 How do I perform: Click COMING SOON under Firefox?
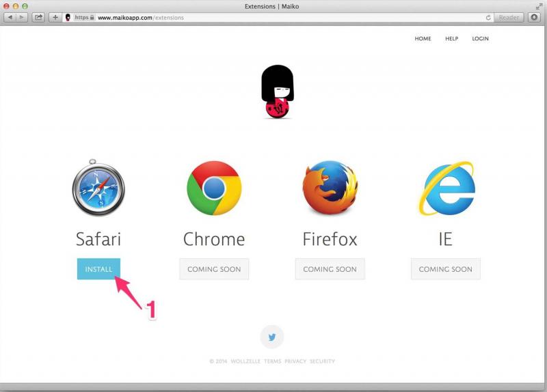pos(330,269)
